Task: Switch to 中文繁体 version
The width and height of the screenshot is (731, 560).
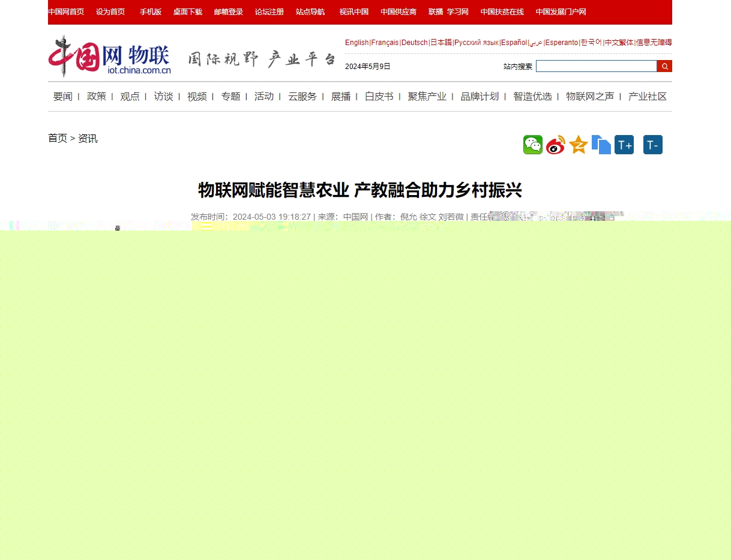Action: (x=619, y=43)
